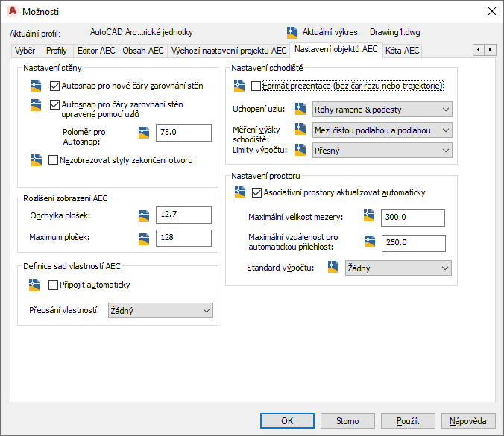Image resolution: width=504 pixels, height=436 pixels.
Task: Click drawing icon next to Maximum plošek
Action: click(144, 239)
